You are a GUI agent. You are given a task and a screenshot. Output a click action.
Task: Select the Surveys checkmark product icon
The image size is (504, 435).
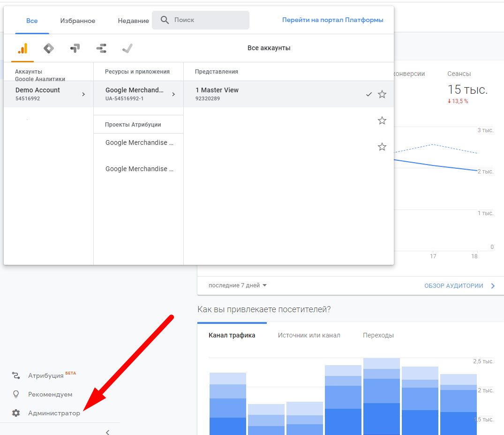click(127, 48)
